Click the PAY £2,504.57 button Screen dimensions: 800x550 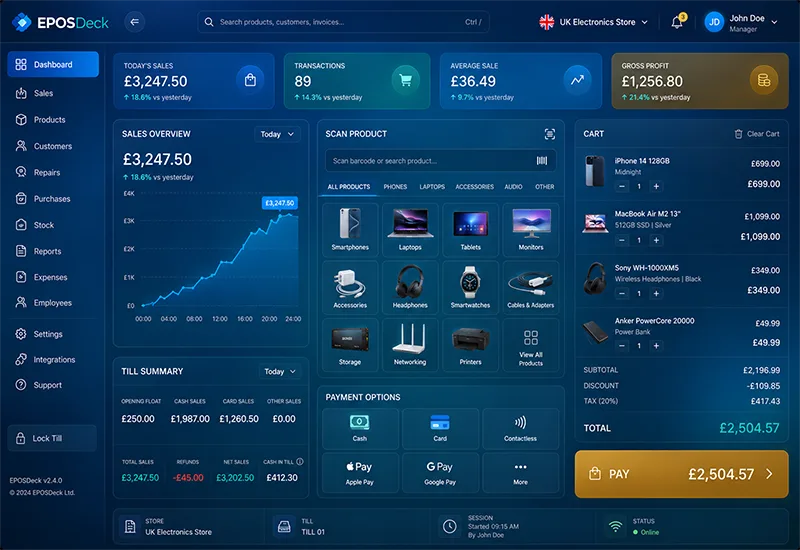pos(682,474)
